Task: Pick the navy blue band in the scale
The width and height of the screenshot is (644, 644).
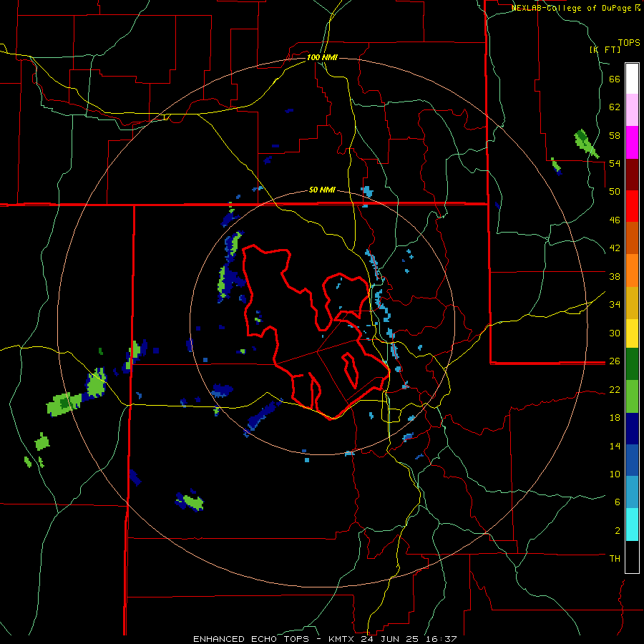Action: point(632,429)
